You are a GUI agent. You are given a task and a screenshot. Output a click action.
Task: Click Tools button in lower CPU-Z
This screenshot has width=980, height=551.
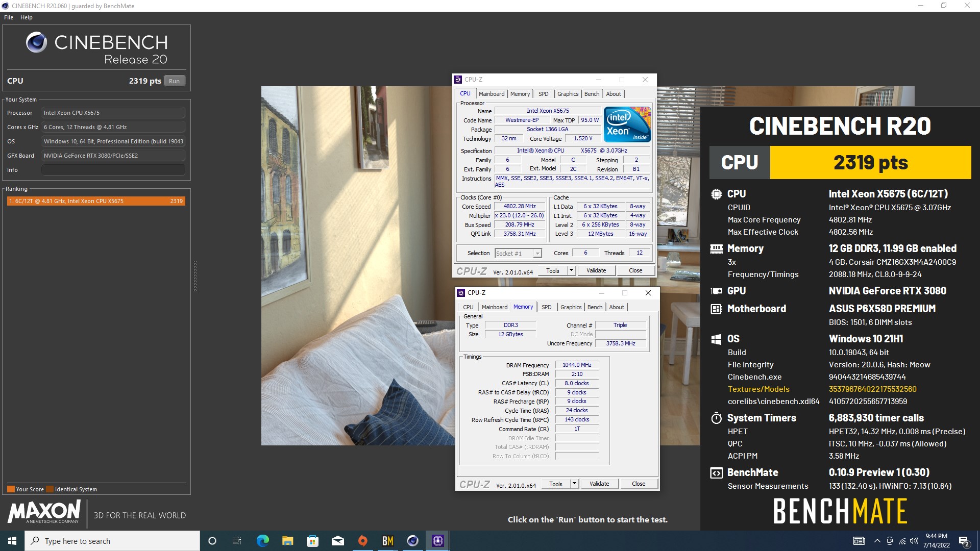(x=556, y=484)
